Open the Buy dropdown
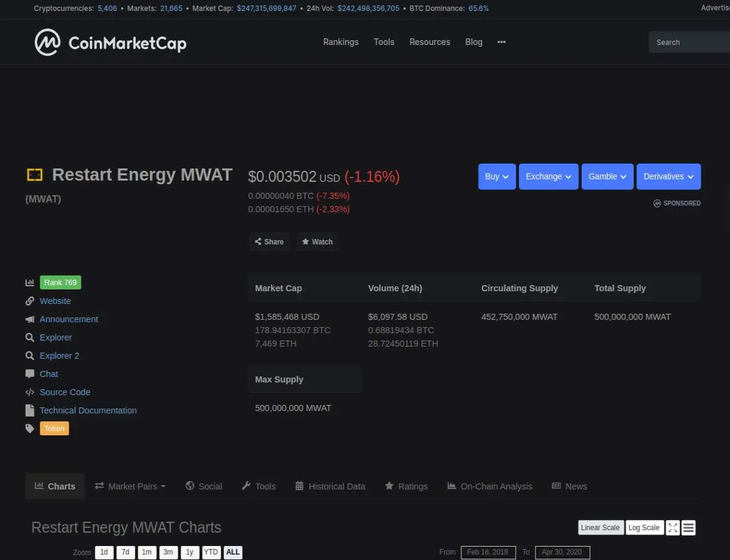 point(497,176)
